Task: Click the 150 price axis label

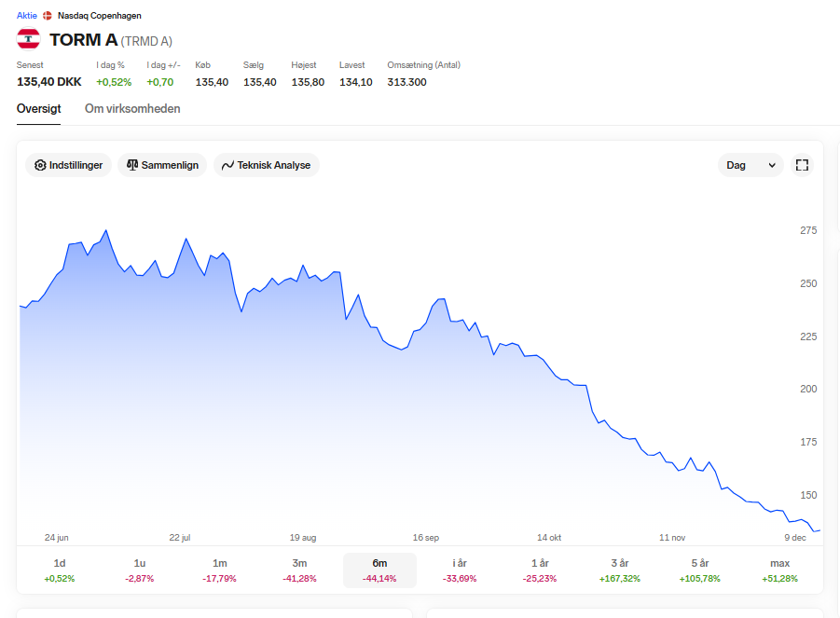Action: click(x=808, y=495)
